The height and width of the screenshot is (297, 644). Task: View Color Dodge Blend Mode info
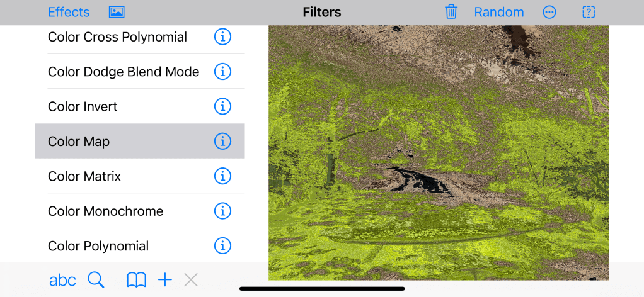pyautogui.click(x=222, y=71)
